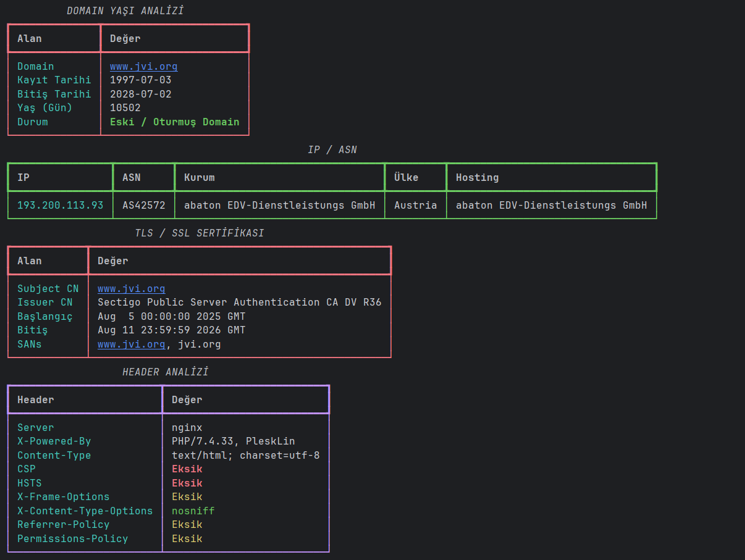Click the Sectigo issuer CN value

click(x=240, y=302)
